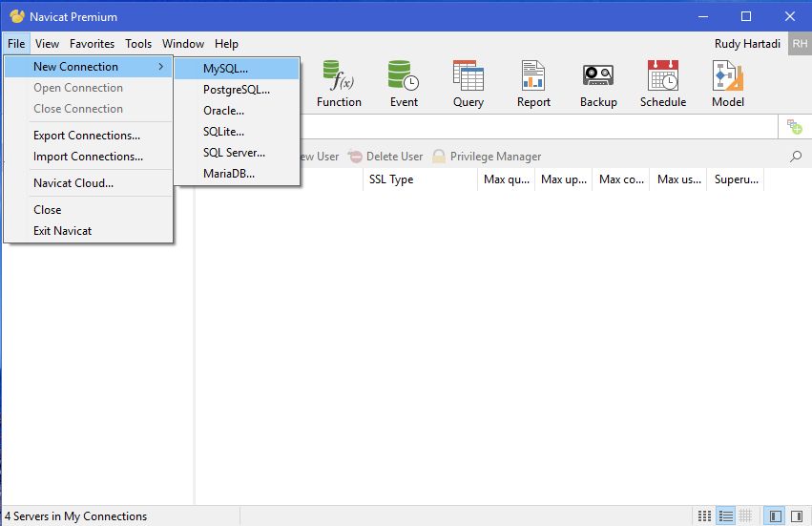Image resolution: width=812 pixels, height=526 pixels.
Task: Choose MySQL... from the connection submenu
Action: coord(237,69)
